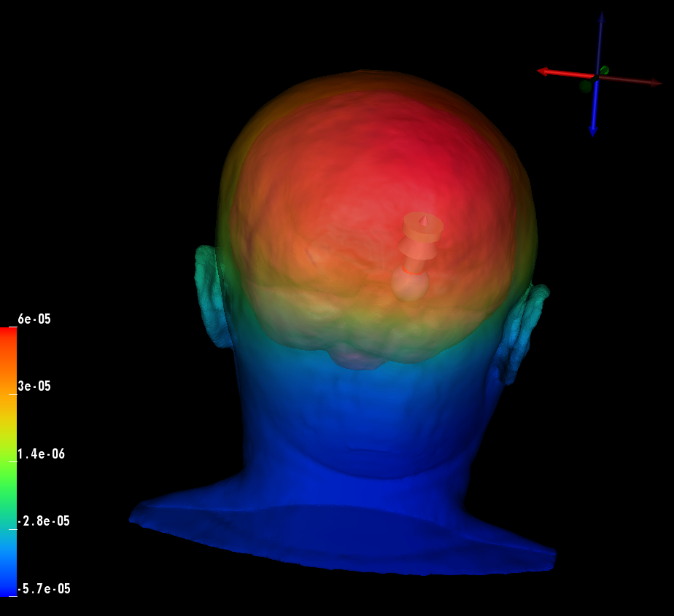The image size is (674, 616).
Task: Click the 3e-05 colorbar label
Action: pyautogui.click(x=34, y=386)
